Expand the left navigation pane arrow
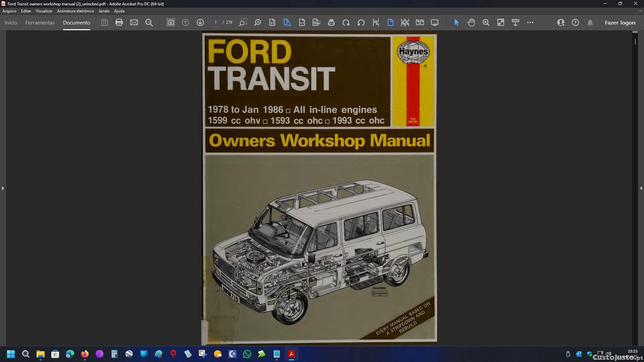This screenshot has height=362, width=644. pyautogui.click(x=3, y=188)
